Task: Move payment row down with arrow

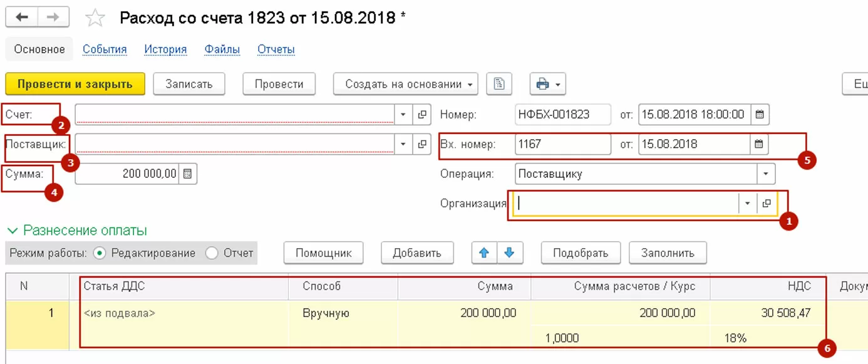Action: pyautogui.click(x=510, y=253)
